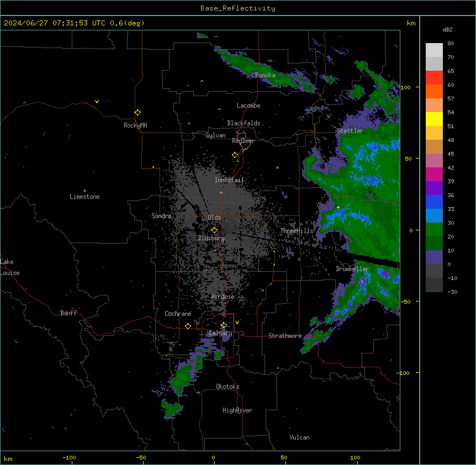Pick the 70–80 dBZ light gray legend swatch
The image size is (476, 465).
pos(434,50)
